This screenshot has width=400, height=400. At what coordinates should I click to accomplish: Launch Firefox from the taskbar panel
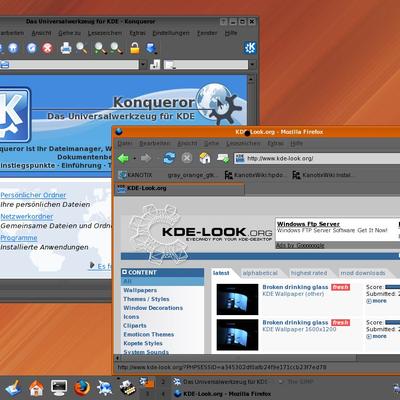[x=82, y=388]
